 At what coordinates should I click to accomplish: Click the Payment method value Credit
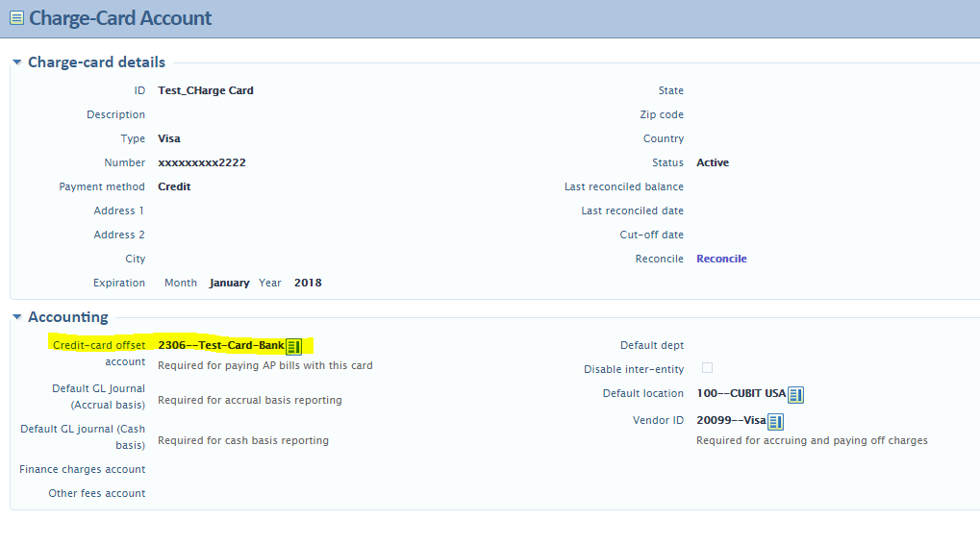click(x=174, y=186)
